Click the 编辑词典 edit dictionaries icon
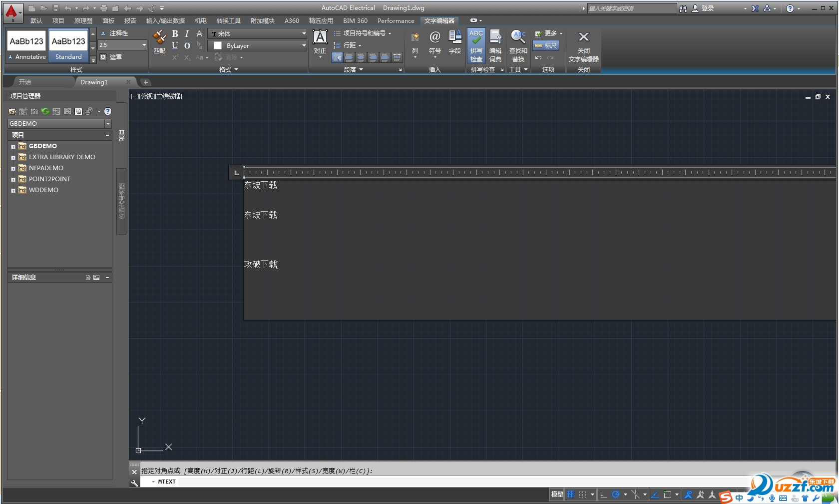The width and height of the screenshot is (839, 504). [x=495, y=45]
